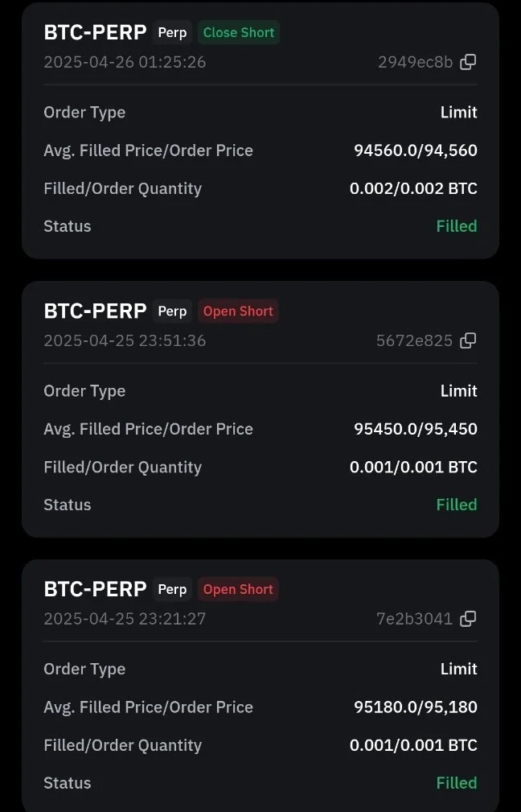
Task: Open BTC-PERP title of 23:21:27 order
Action: (95, 589)
